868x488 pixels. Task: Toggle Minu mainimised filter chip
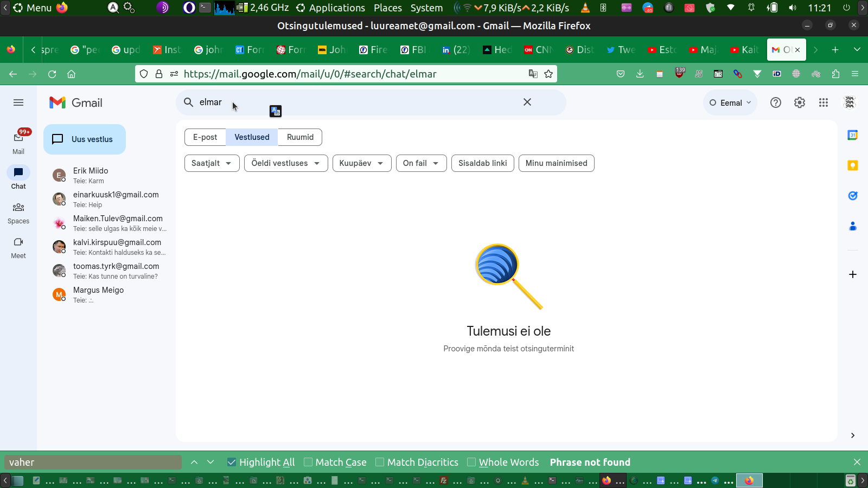557,163
